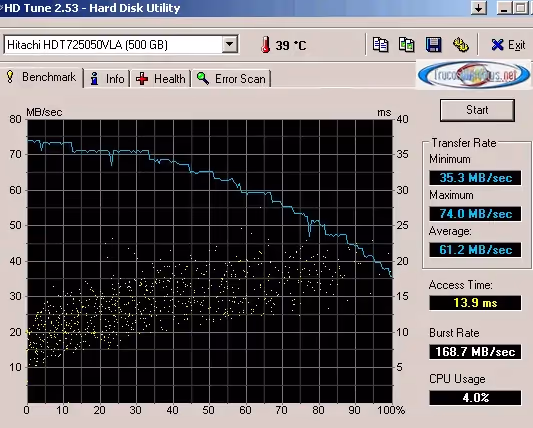
Task: Save results with the floppy disk icon
Action: pyautogui.click(x=433, y=45)
